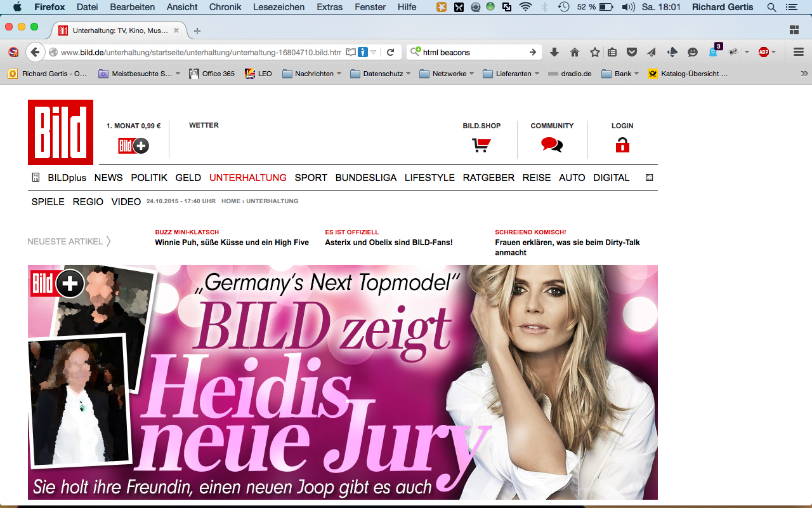Click the paper plane share icon in toolbar
The image size is (812, 508).
(652, 52)
